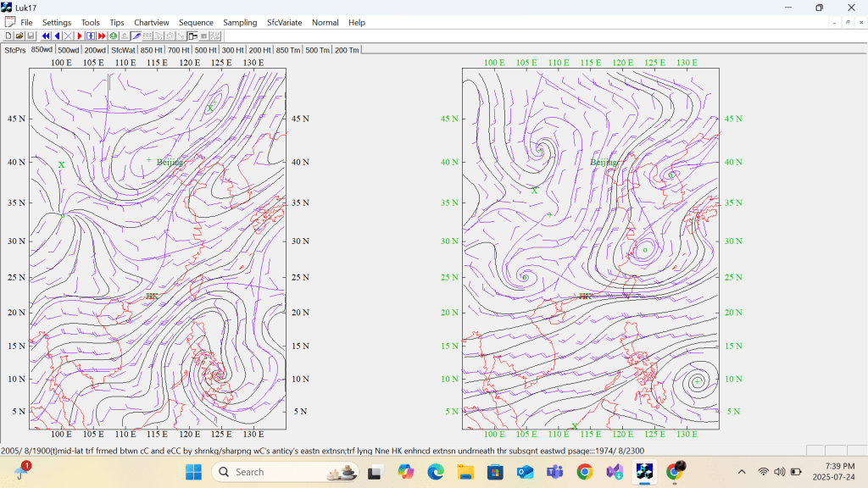Click the red double-arrow fast forward icon
Screen dimensions: 868x488
coord(102,36)
